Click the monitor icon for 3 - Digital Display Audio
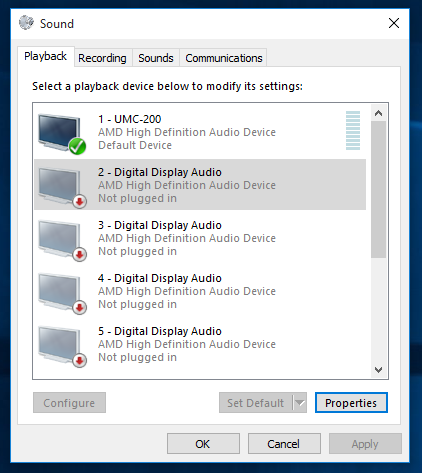 click(x=59, y=239)
